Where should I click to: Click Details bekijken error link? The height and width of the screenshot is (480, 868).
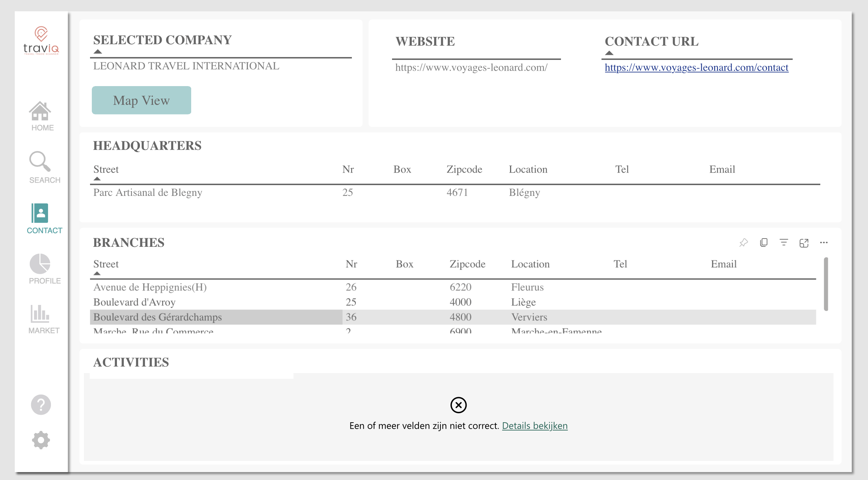(534, 426)
